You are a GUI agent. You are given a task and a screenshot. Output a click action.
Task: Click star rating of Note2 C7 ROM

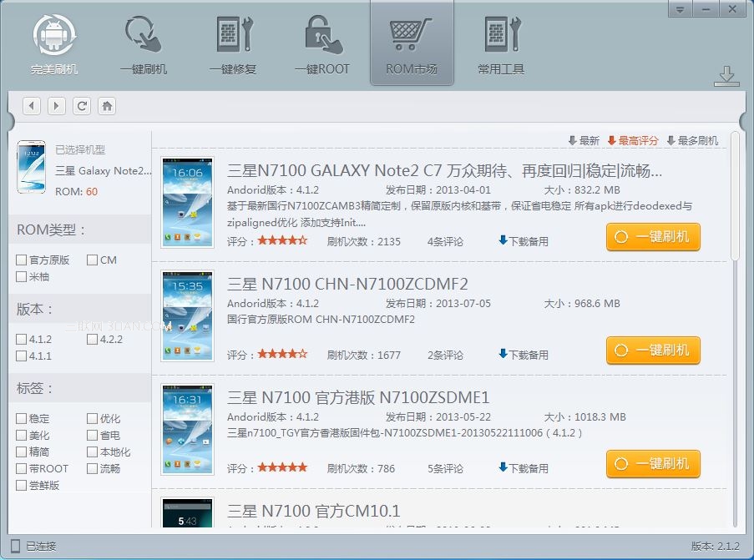pos(282,240)
